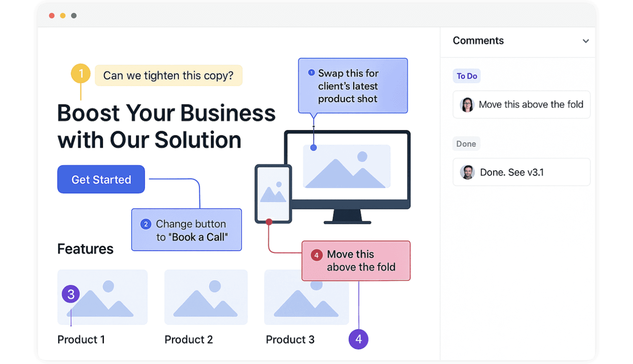Switch to the To Do section label
The height and width of the screenshot is (364, 633).
click(x=467, y=76)
